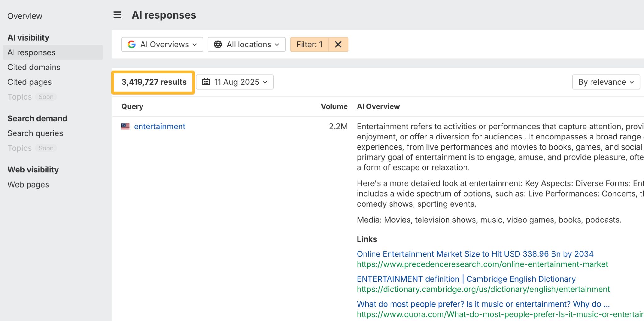Clear the active filter using the X
644x321 pixels.
338,44
